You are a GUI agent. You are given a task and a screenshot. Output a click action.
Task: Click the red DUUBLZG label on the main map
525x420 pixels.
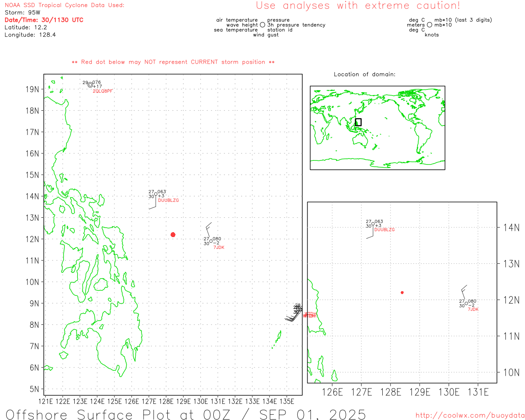tap(169, 201)
